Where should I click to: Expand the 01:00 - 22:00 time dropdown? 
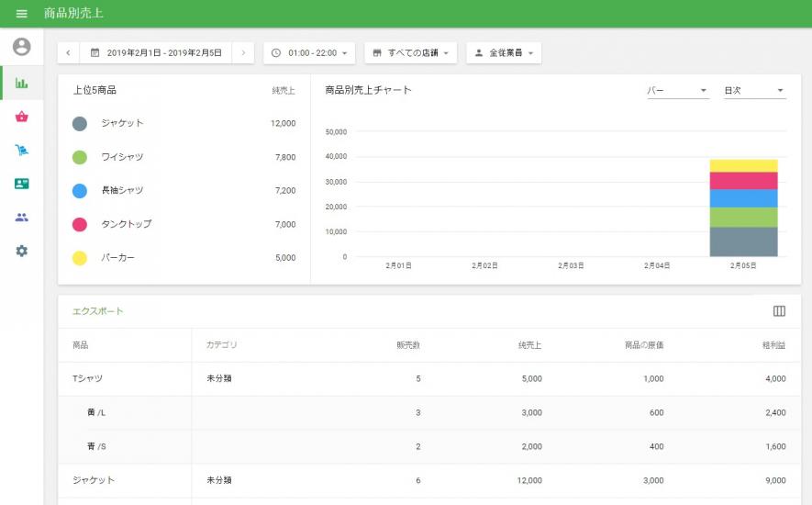(x=308, y=53)
